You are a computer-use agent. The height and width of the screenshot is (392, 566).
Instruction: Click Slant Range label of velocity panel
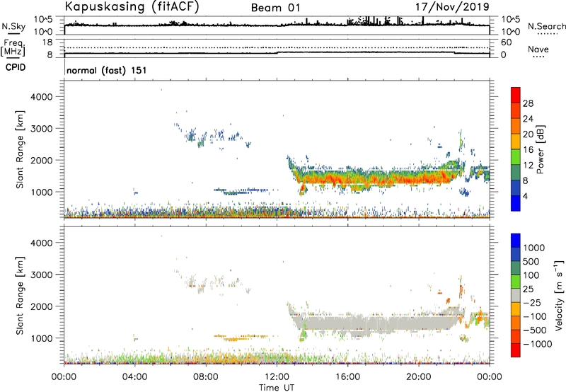[x=20, y=296]
